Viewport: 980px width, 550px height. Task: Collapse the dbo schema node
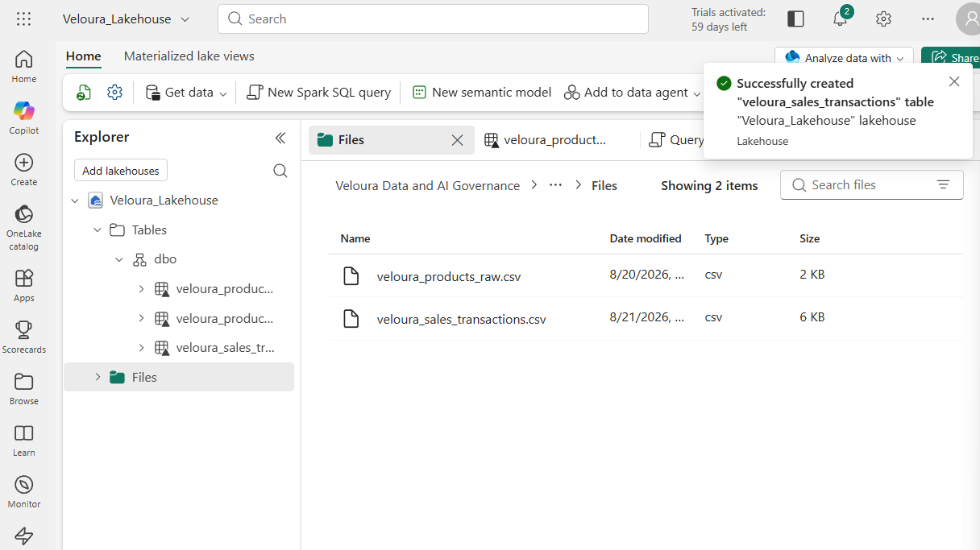(x=119, y=259)
